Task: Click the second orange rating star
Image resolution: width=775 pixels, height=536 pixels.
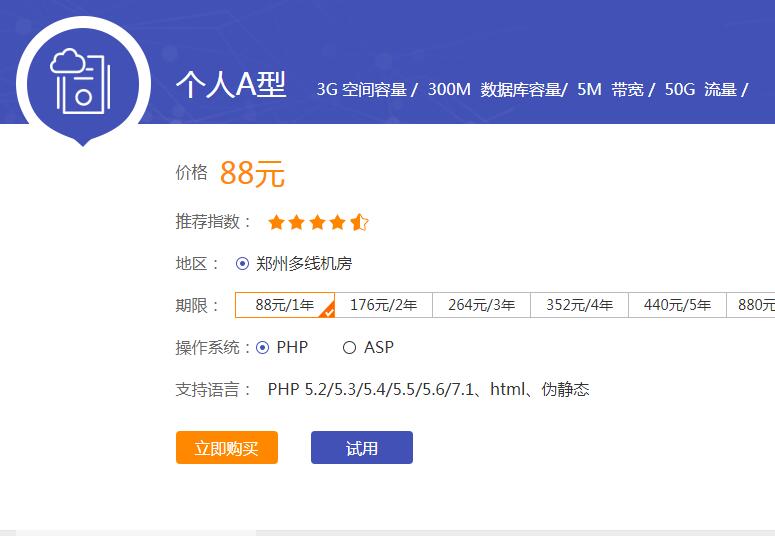Action: [298, 222]
